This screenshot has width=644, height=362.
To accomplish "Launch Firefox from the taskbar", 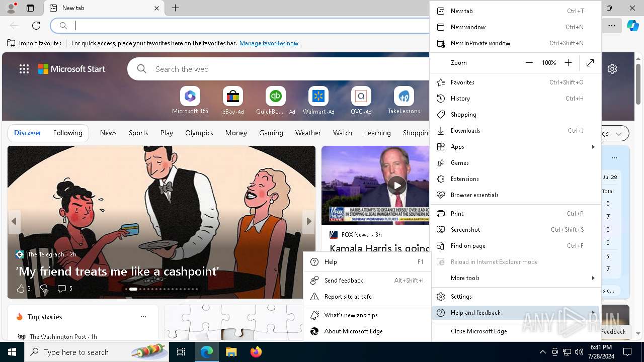I will click(x=256, y=352).
